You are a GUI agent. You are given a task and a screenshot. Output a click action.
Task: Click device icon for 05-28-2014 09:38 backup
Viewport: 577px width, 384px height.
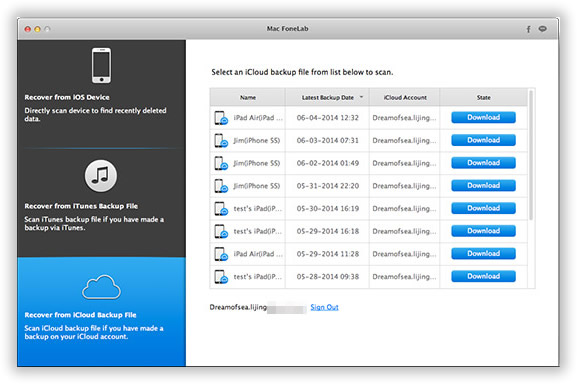point(221,277)
